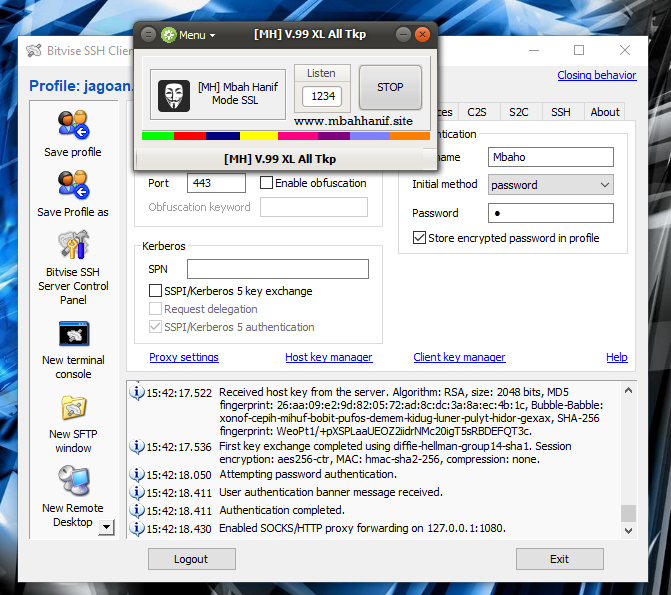Launch New Remote Desktop icon
This screenshot has width=671, height=595.
[74, 480]
